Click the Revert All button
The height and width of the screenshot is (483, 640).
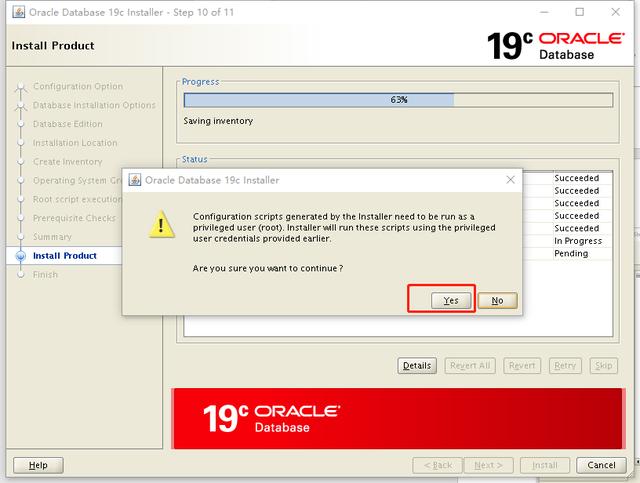pyautogui.click(x=470, y=365)
